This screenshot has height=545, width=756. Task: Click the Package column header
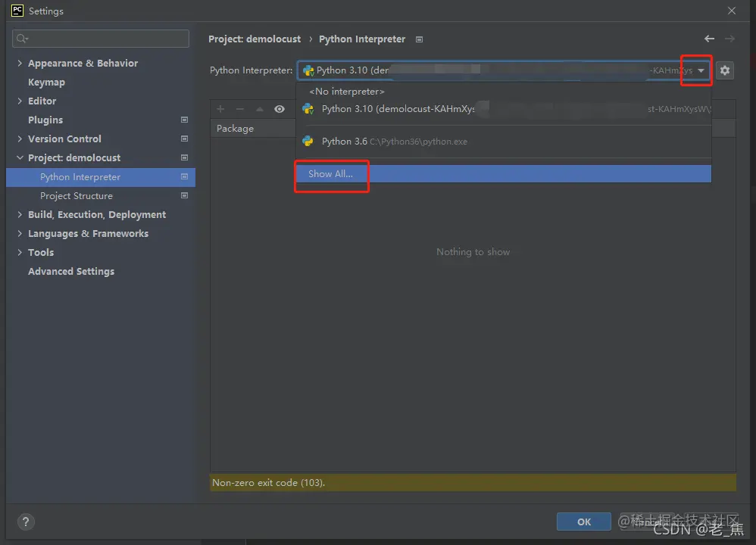[235, 129]
